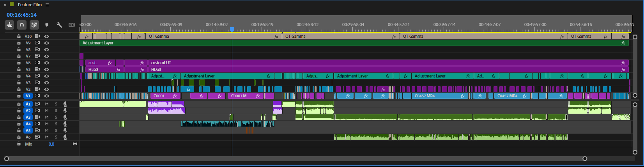Add a marker with the marker icon
This screenshot has width=644, height=167.
(x=47, y=25)
